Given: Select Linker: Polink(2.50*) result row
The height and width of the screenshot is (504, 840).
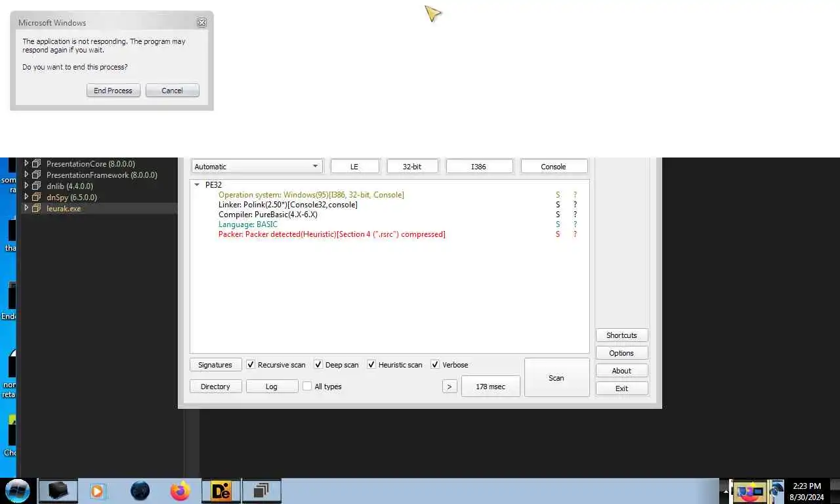Looking at the screenshot, I should [x=288, y=205].
